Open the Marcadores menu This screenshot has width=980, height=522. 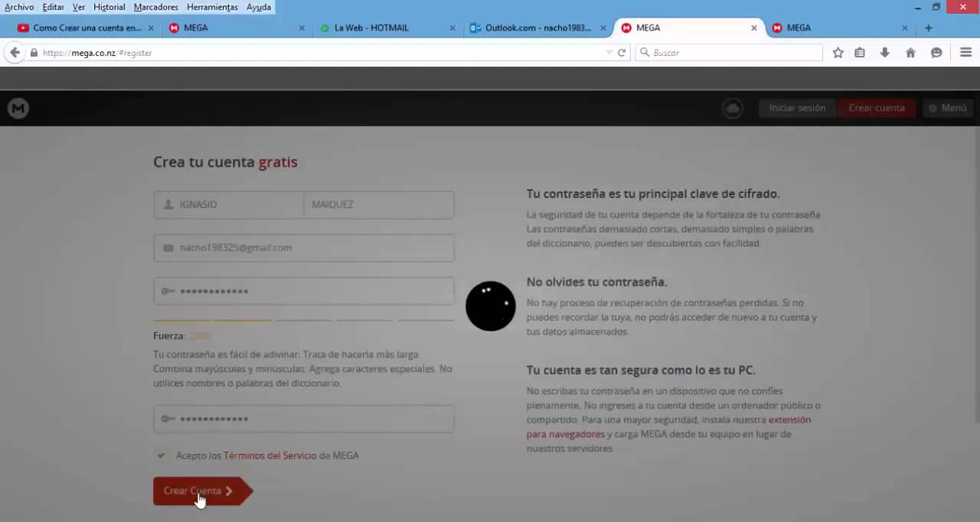155,7
